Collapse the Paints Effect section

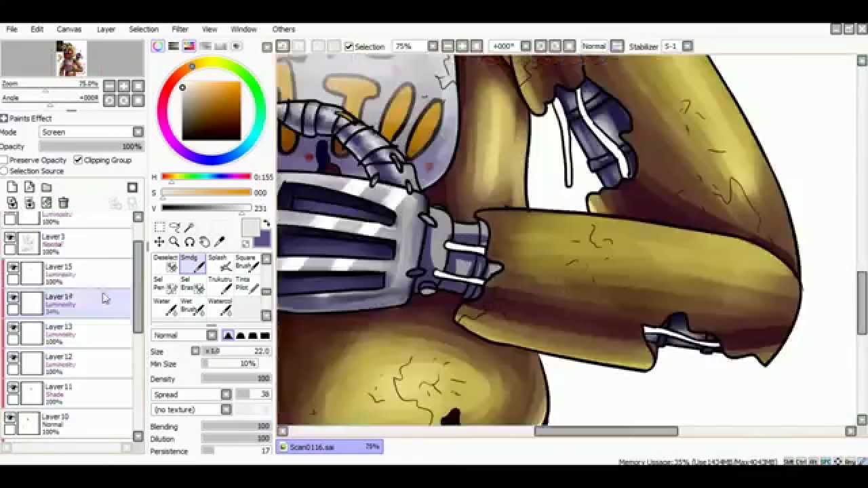click(4, 118)
